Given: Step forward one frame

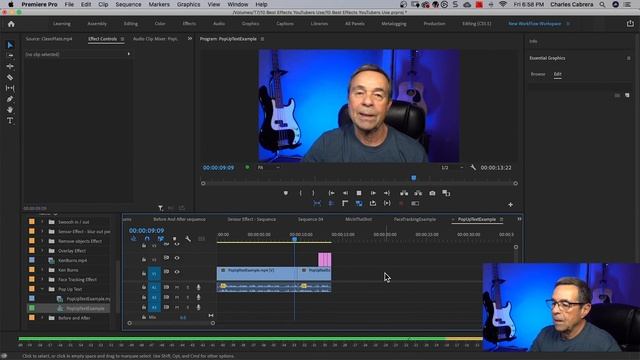Looking at the screenshot, I should point(373,193).
